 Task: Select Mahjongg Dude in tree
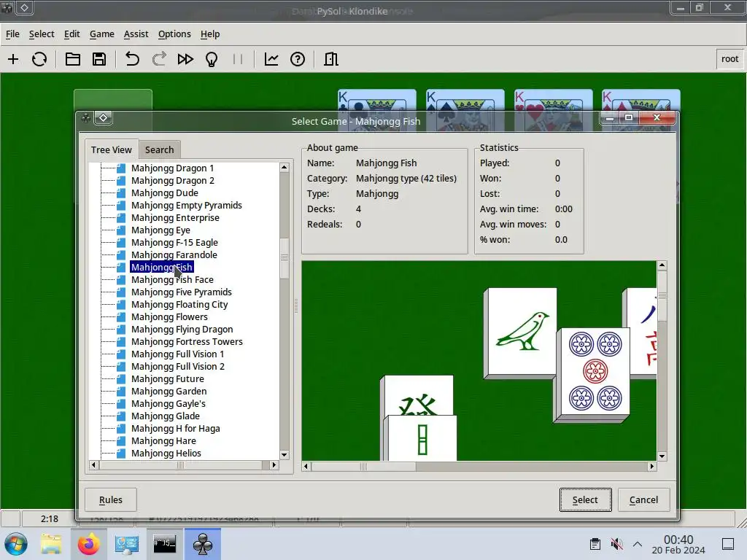click(165, 192)
